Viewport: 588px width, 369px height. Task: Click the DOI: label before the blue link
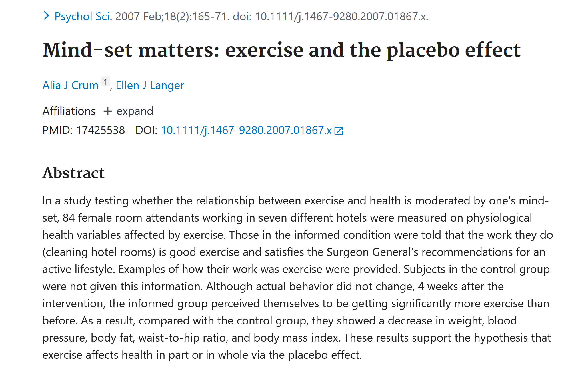(146, 130)
